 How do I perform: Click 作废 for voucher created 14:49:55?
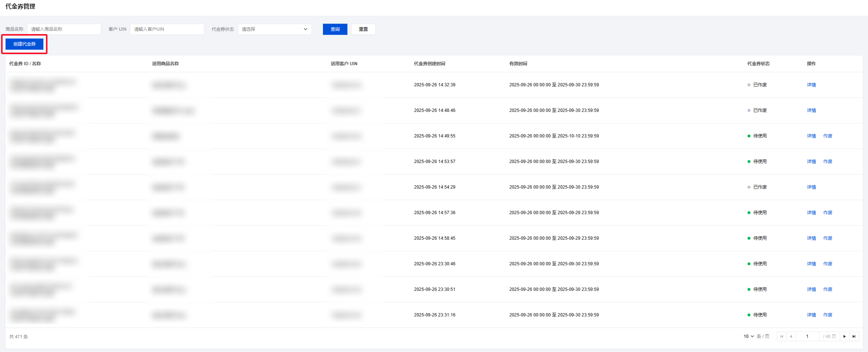coord(828,136)
